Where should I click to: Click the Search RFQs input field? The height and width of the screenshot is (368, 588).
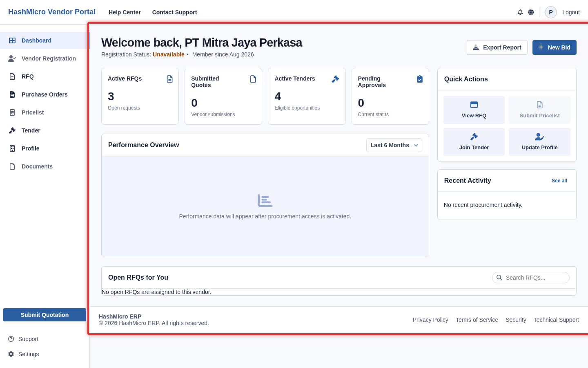(531, 278)
